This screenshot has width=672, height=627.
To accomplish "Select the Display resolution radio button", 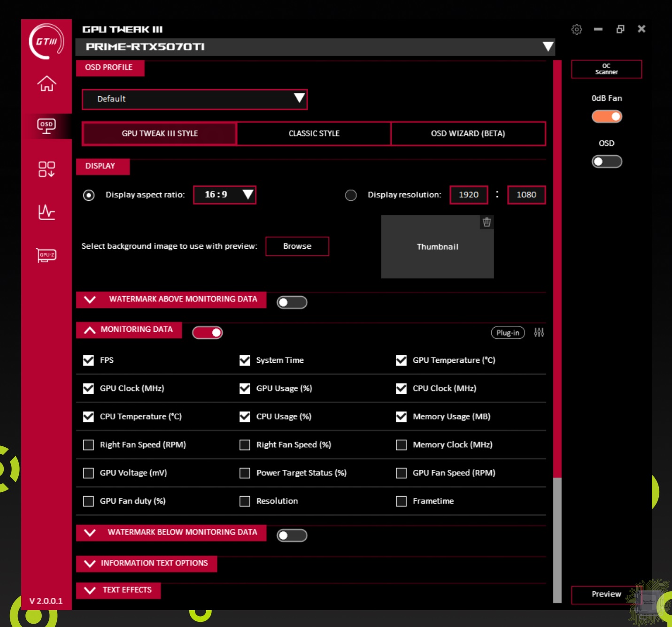I will coord(351,195).
